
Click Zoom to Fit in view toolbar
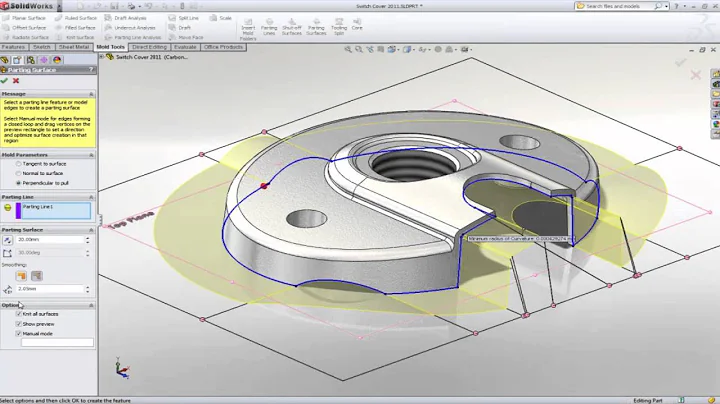(348, 50)
